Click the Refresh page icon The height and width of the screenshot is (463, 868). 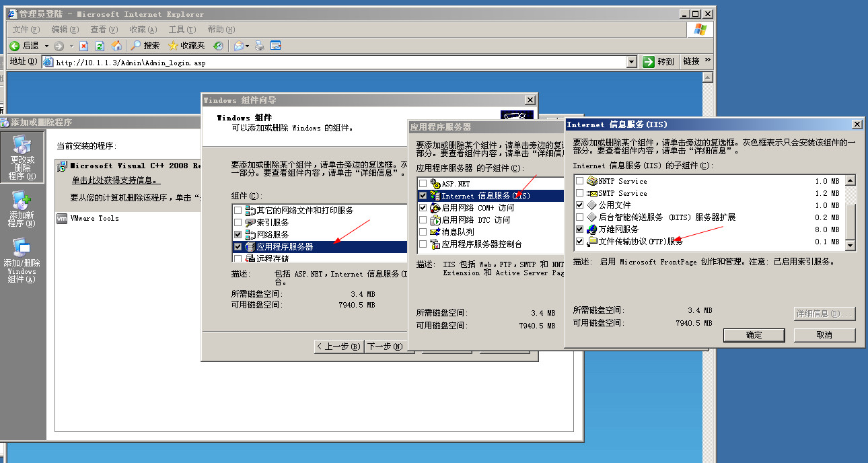click(x=100, y=46)
